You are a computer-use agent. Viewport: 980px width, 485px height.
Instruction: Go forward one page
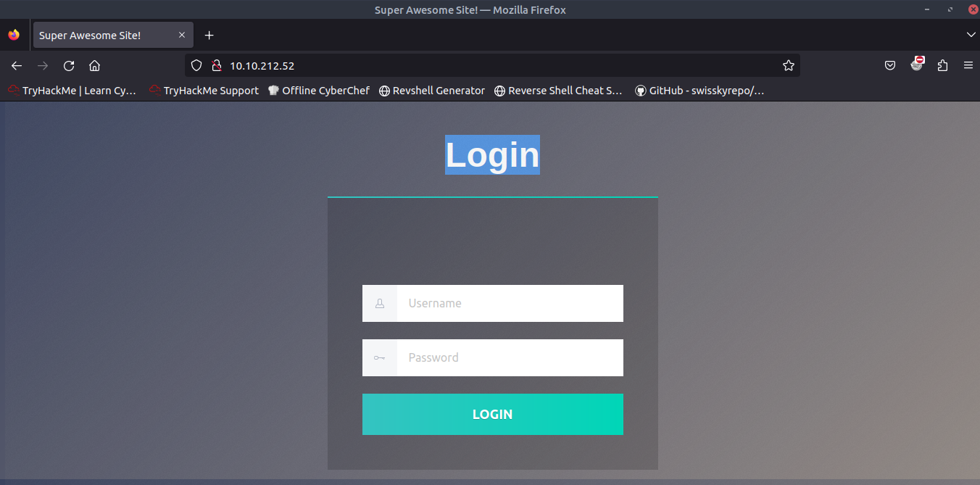(x=43, y=65)
